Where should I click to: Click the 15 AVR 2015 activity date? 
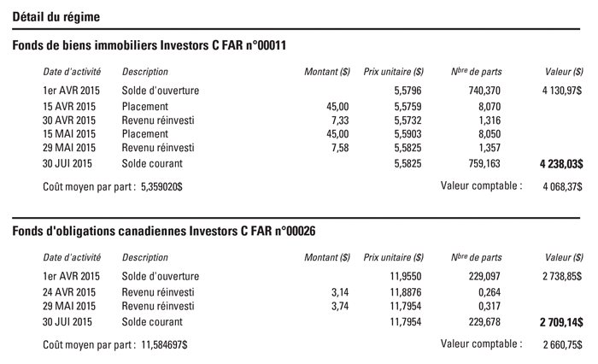tap(71, 107)
